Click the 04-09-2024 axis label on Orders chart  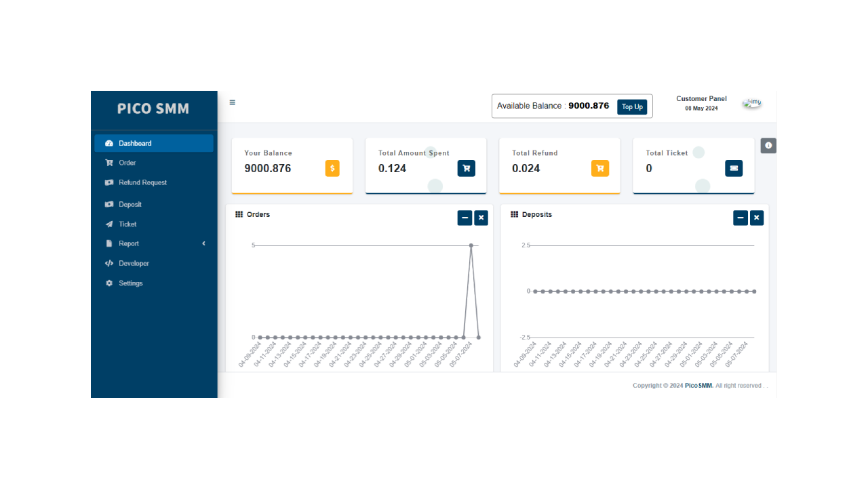250,355
